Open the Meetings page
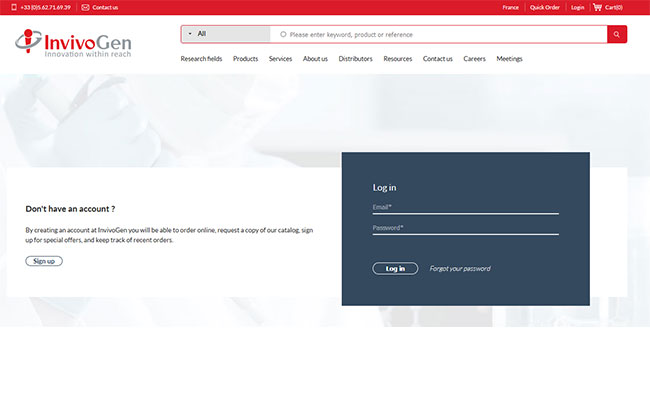This screenshot has height=400, width=650. coord(509,59)
